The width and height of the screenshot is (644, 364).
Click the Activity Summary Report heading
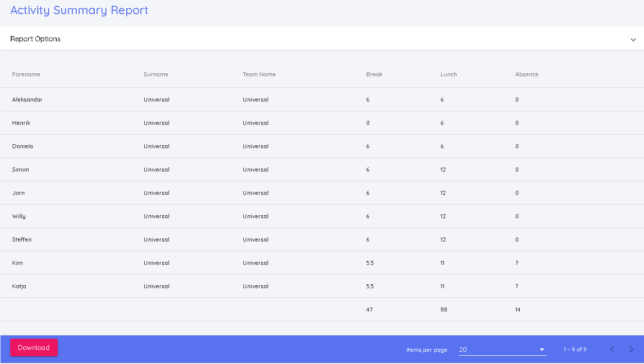(x=79, y=10)
